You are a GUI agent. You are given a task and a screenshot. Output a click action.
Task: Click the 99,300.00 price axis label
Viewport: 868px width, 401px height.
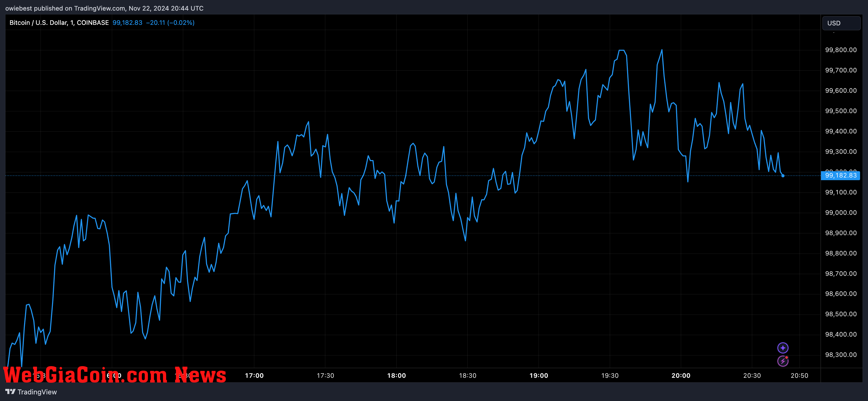point(841,151)
